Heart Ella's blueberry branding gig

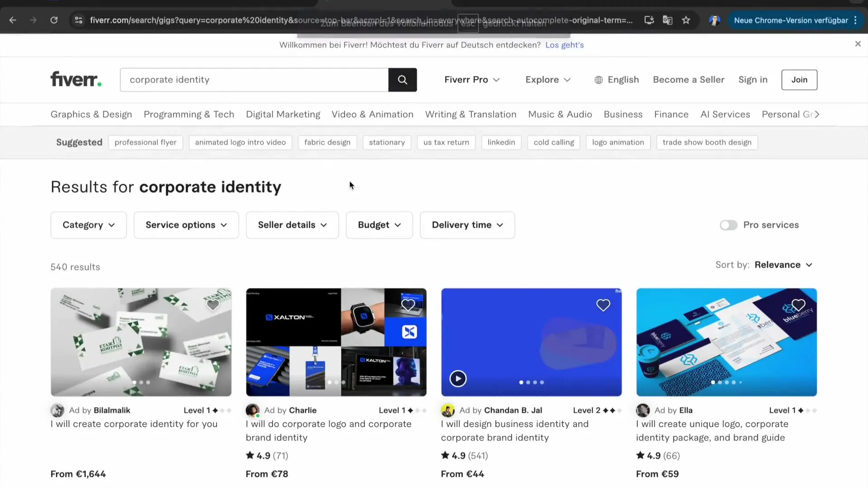pyautogui.click(x=798, y=305)
